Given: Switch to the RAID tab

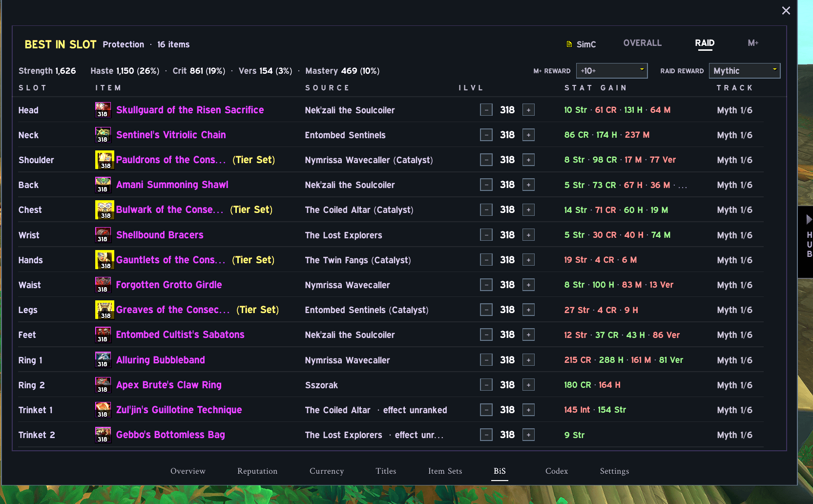Looking at the screenshot, I should (705, 43).
